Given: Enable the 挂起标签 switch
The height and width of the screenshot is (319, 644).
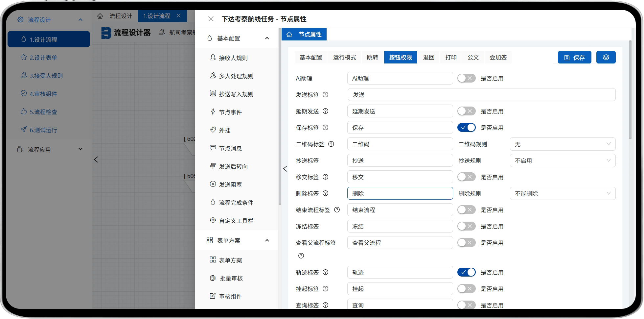Looking at the screenshot, I should 466,289.
